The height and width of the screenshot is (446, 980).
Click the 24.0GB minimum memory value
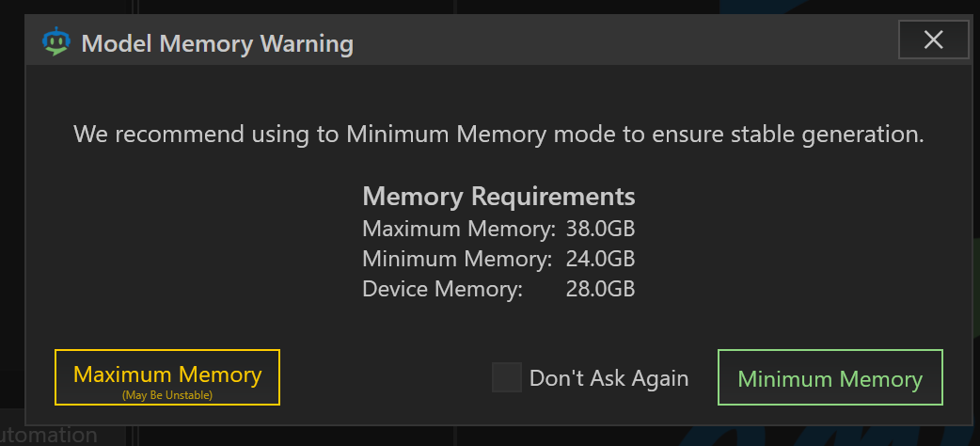point(600,259)
